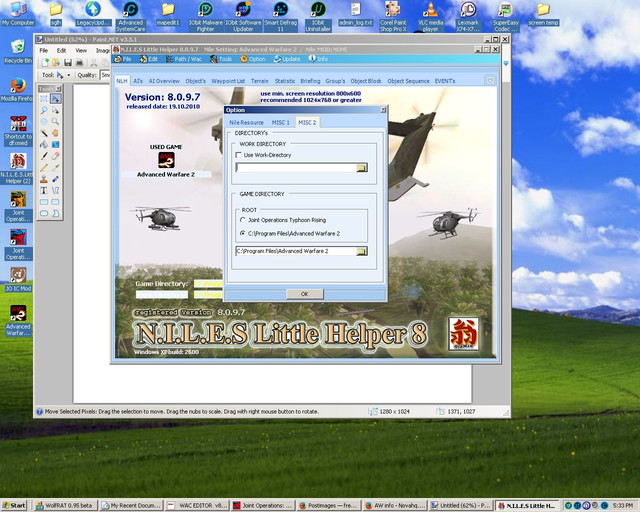Click the work directory path input field

pyautogui.click(x=296, y=168)
